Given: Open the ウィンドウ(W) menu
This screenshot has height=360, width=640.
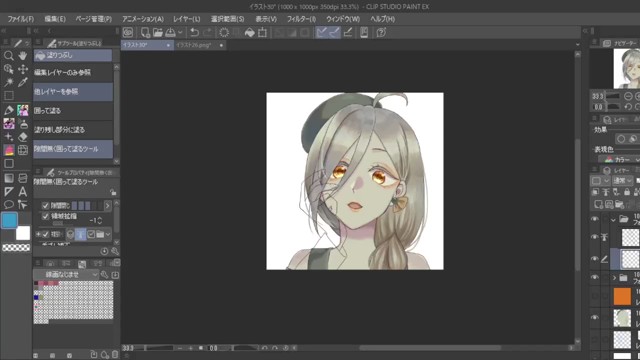Looking at the screenshot, I should (x=343, y=19).
